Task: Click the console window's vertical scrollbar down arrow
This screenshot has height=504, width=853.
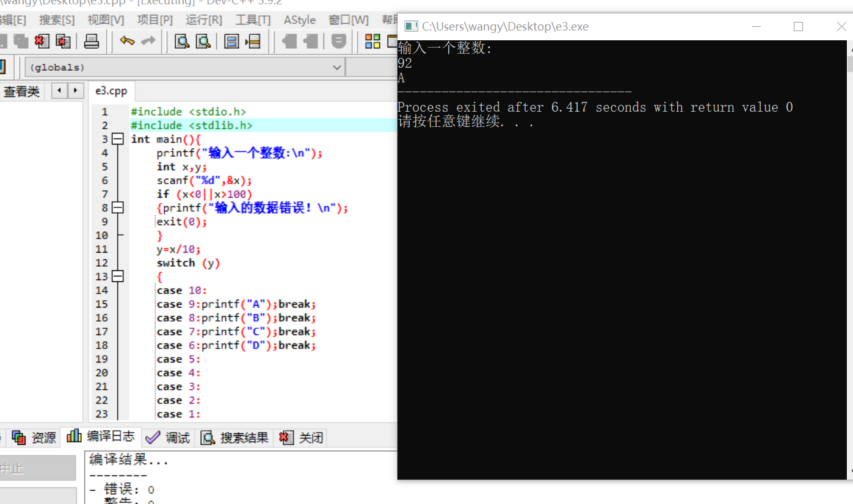Action: tap(849, 472)
